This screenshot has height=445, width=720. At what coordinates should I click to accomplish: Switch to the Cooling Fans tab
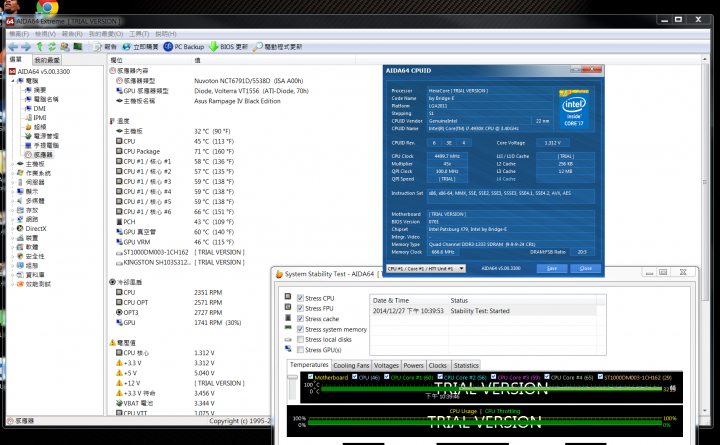351,366
